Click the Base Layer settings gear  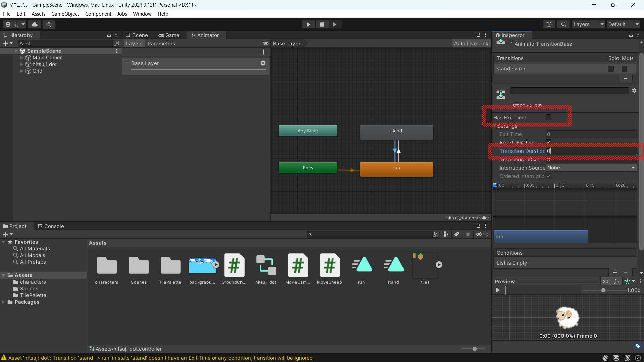(x=263, y=63)
